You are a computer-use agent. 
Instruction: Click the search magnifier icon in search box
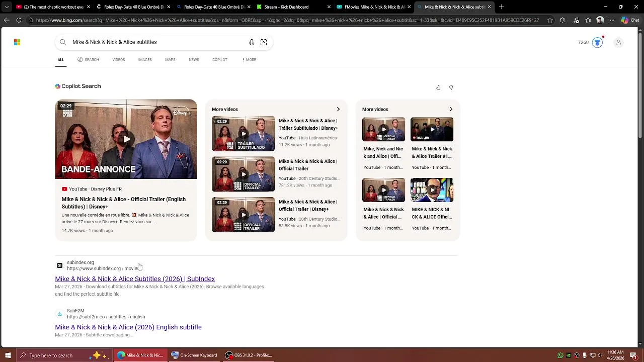(x=63, y=42)
